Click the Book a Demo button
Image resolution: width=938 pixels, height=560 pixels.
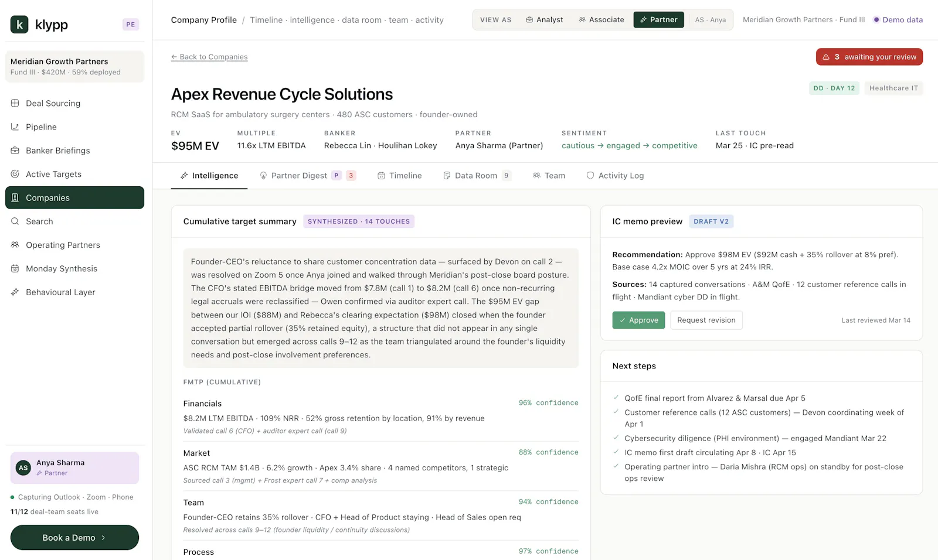coord(74,538)
